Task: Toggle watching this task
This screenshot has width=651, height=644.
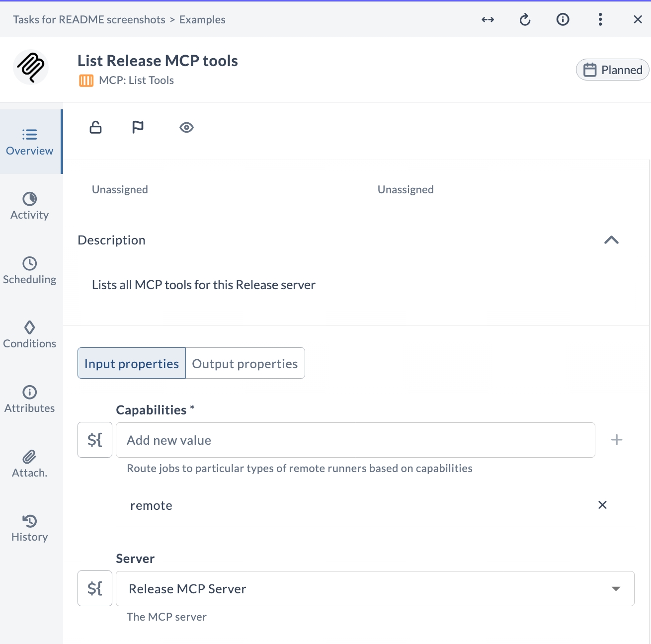Action: pyautogui.click(x=186, y=127)
